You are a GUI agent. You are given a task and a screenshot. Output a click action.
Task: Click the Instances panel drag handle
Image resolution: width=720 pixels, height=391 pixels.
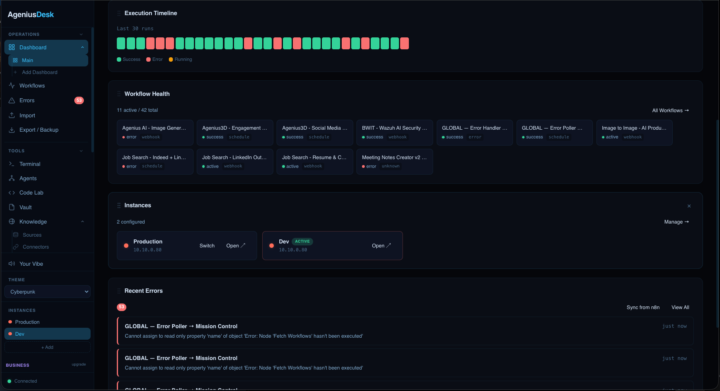pyautogui.click(x=119, y=206)
